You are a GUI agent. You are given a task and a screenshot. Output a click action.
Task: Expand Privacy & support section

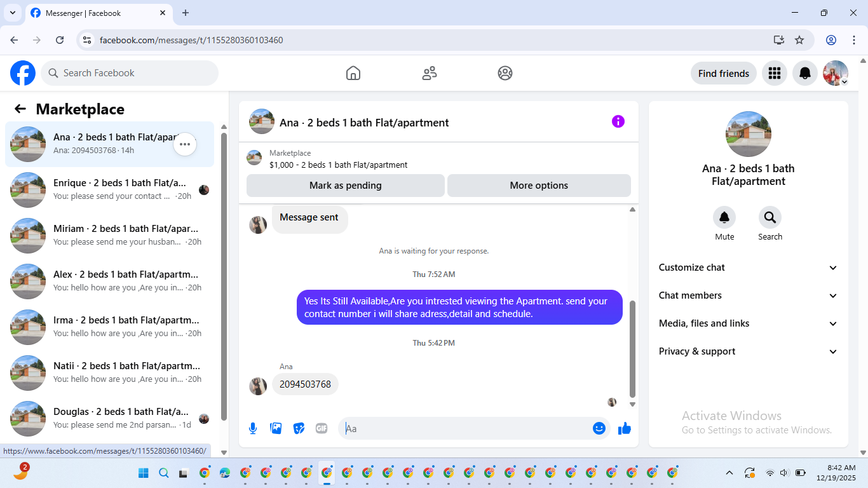tap(749, 351)
